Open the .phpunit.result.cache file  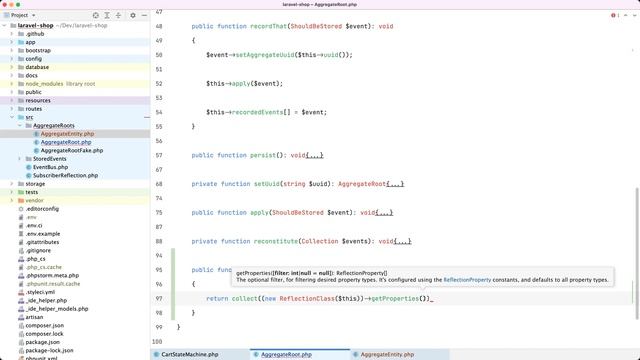(x=53, y=284)
